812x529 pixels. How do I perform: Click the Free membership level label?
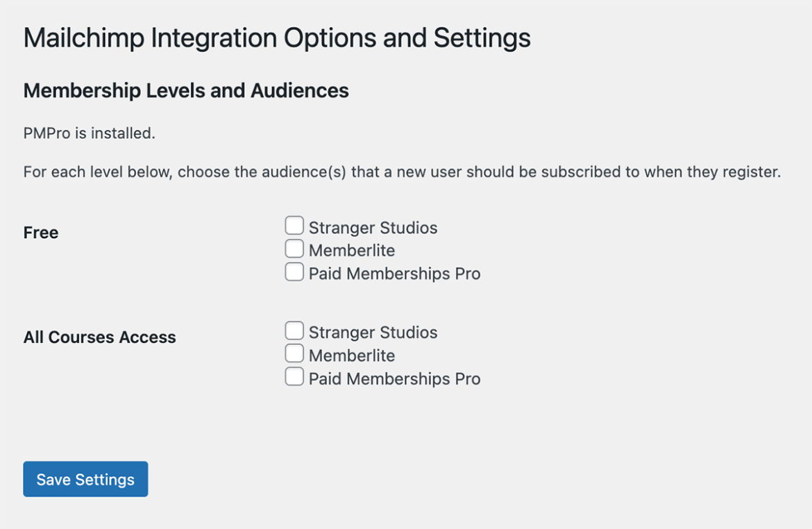(40, 233)
